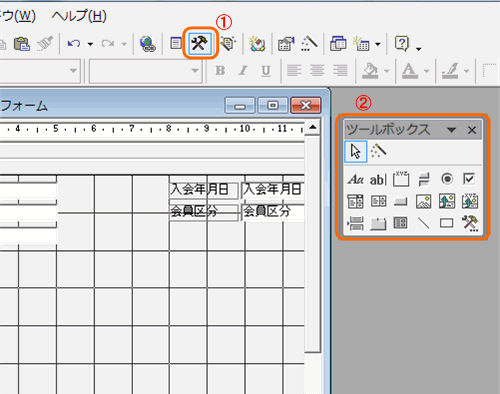500x394 pixels.
Task: Select the 入会年月日 text box control
Action: coord(273,190)
